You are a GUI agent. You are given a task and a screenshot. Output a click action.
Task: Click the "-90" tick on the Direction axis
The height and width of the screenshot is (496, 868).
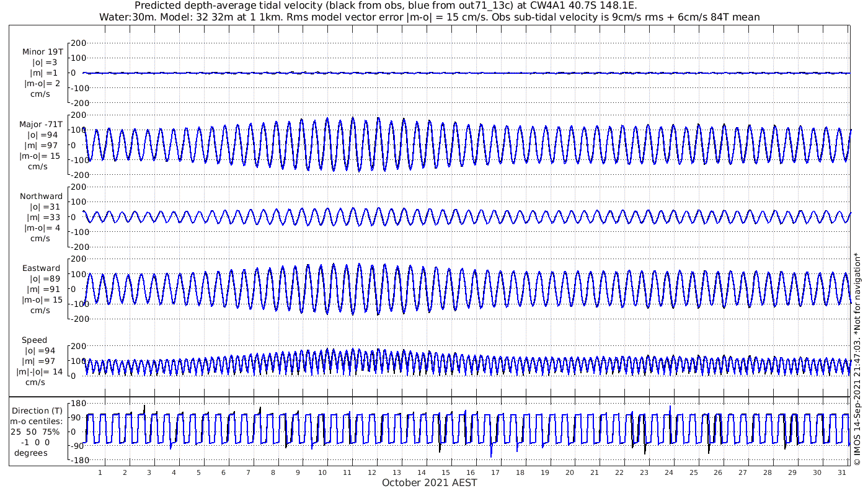79,446
